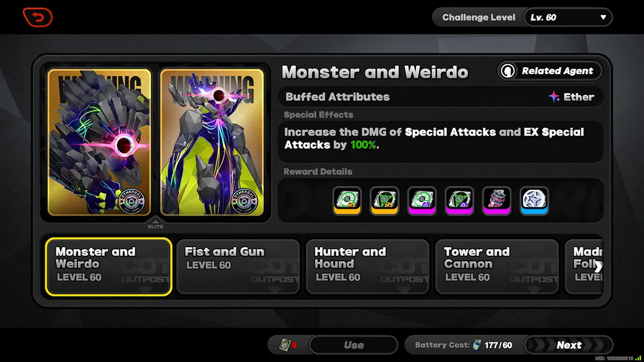644x362 pixels.
Task: Click the right yellow-cloaked boss enemy card
Action: [x=212, y=142]
